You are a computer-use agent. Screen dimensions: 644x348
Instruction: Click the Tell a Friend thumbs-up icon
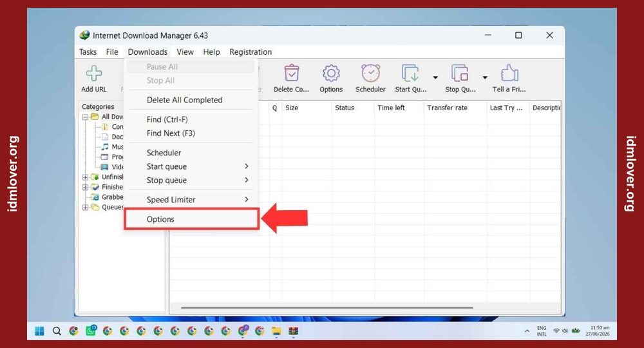pyautogui.click(x=509, y=73)
